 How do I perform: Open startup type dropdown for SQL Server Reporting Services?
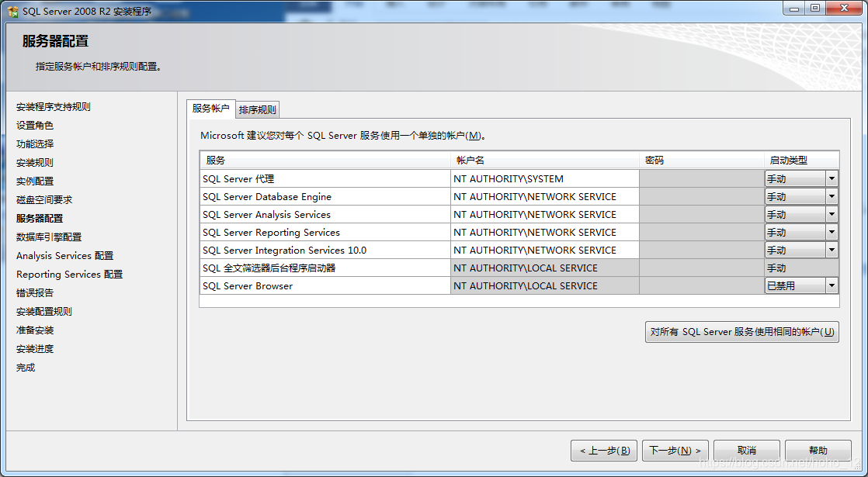coord(832,232)
